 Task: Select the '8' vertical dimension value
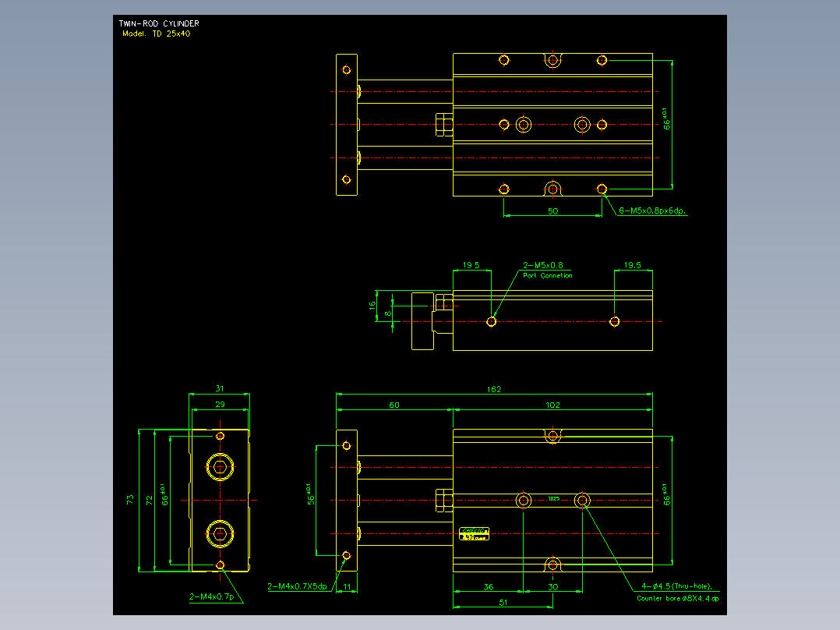click(388, 313)
